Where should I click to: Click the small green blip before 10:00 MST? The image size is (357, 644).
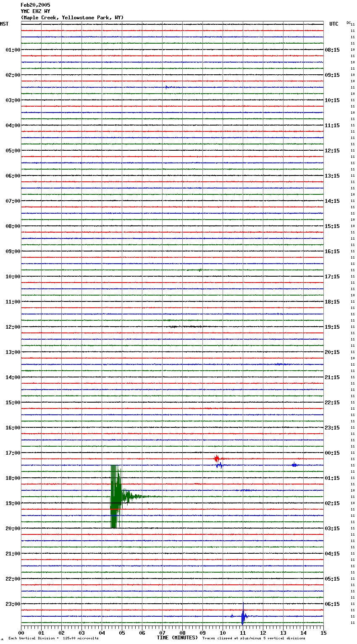pos(200,270)
